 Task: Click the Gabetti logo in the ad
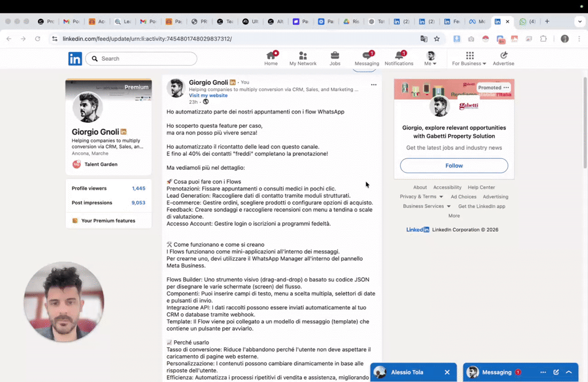469,106
